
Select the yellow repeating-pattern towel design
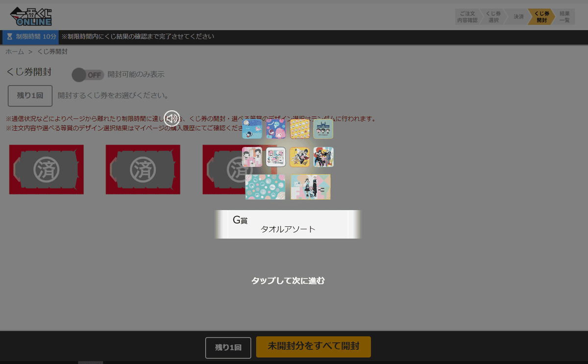[299, 129]
